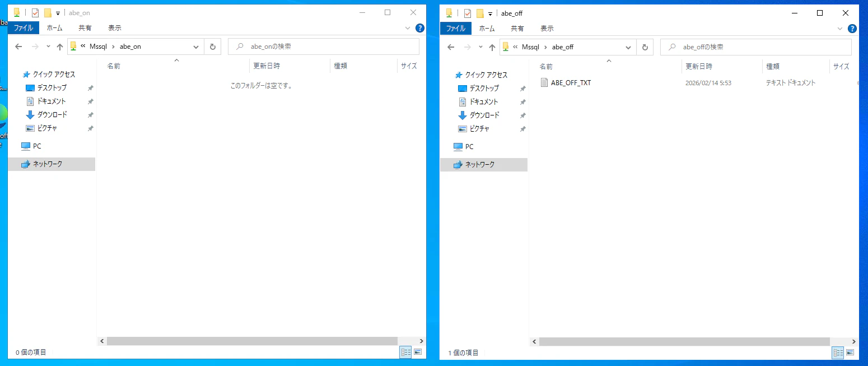Select ネットワーク in abe_off sidebar

[484, 165]
